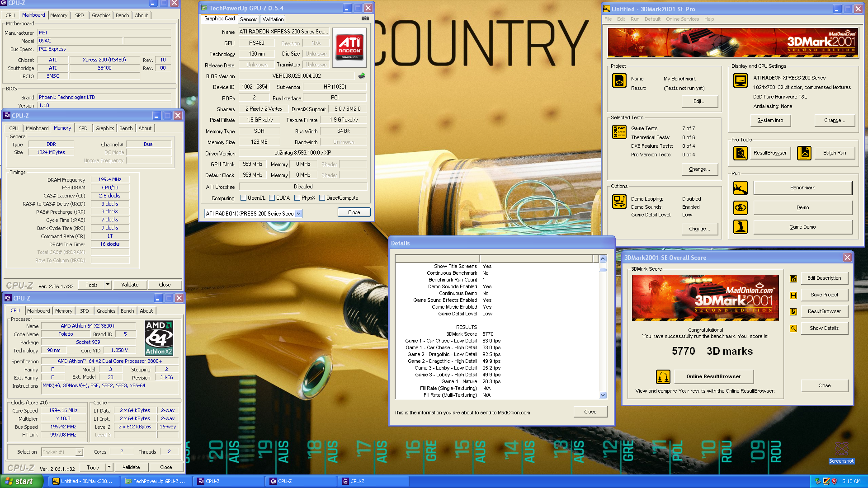Click the Game Demo button
The image size is (868, 488).
click(x=802, y=227)
